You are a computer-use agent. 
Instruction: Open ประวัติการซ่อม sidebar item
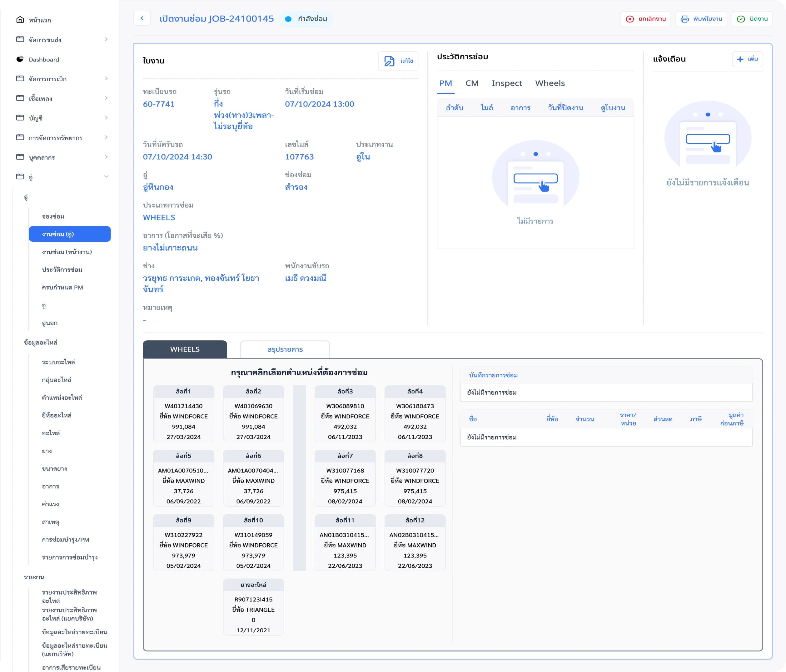coord(62,269)
